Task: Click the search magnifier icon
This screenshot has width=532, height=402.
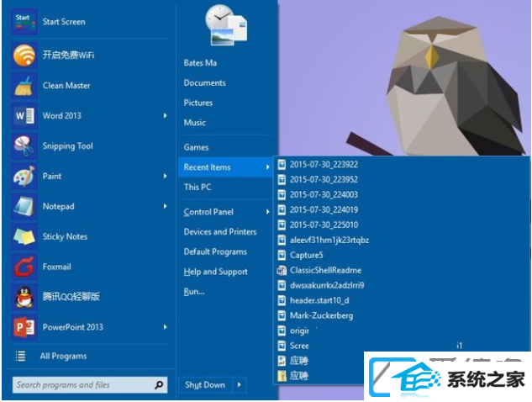Action: [159, 385]
